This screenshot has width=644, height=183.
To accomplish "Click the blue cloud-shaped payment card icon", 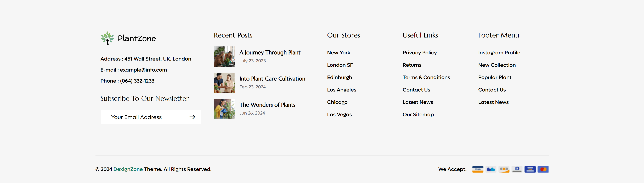I will (x=491, y=169).
